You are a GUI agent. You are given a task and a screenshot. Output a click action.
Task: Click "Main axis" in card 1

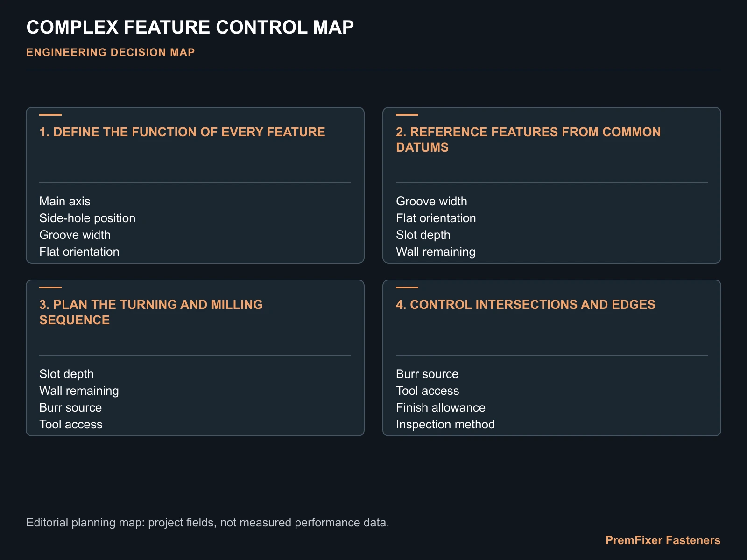65,201
